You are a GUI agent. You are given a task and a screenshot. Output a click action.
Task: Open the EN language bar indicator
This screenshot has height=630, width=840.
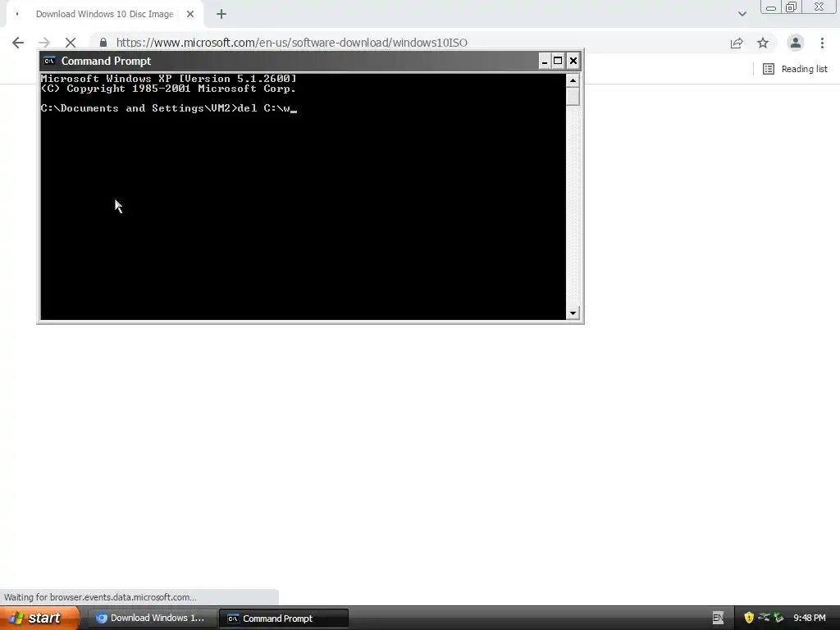coord(718,619)
